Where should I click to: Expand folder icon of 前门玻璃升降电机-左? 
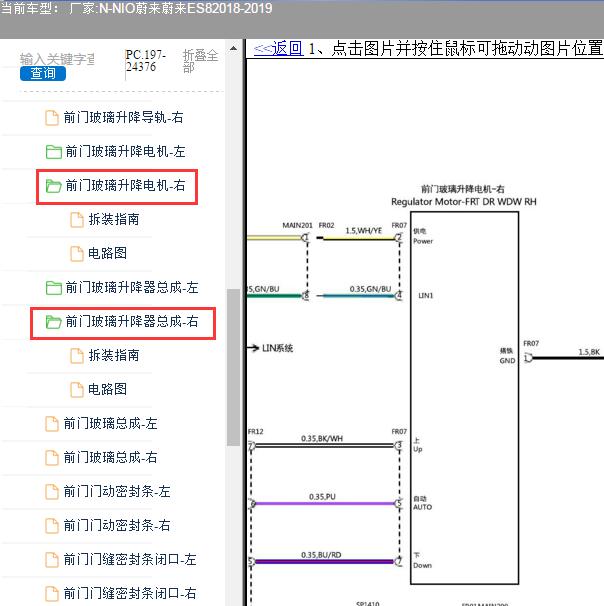pos(53,152)
